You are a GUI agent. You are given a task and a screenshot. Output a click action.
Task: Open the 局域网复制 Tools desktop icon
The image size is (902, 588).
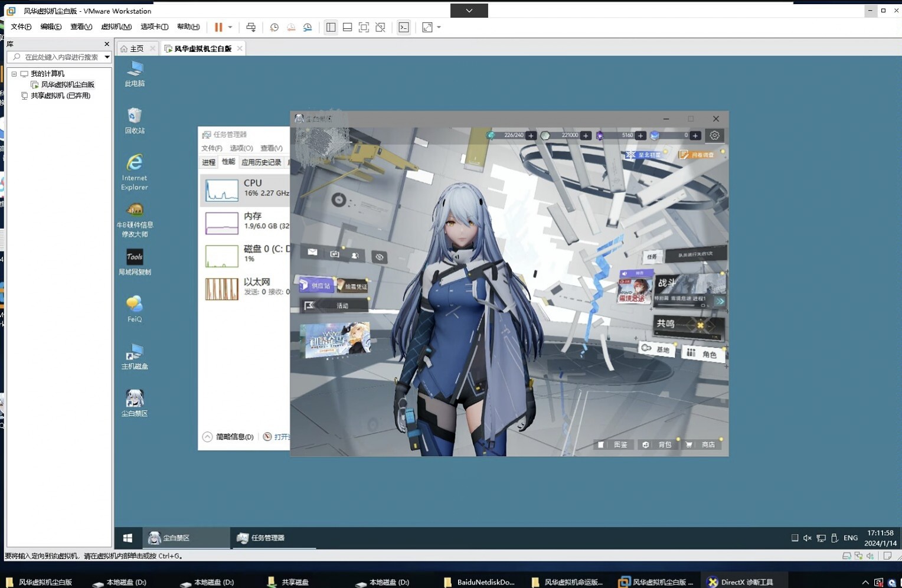point(135,262)
